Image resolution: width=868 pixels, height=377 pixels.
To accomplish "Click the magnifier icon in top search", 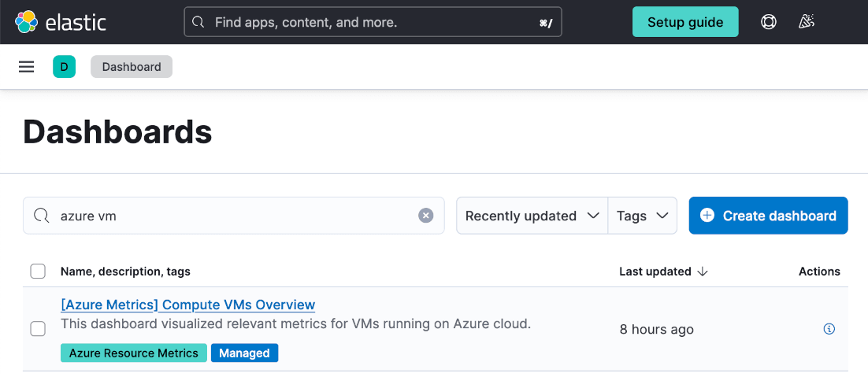I will [x=199, y=22].
